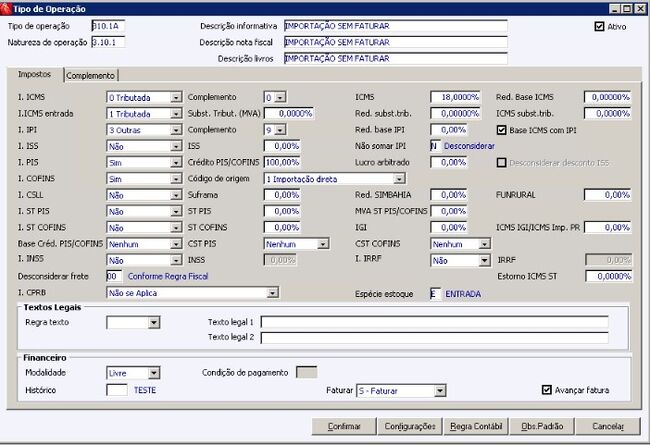
Task: Open the I.ICMS entrada dropdown
Action: [x=176, y=114]
